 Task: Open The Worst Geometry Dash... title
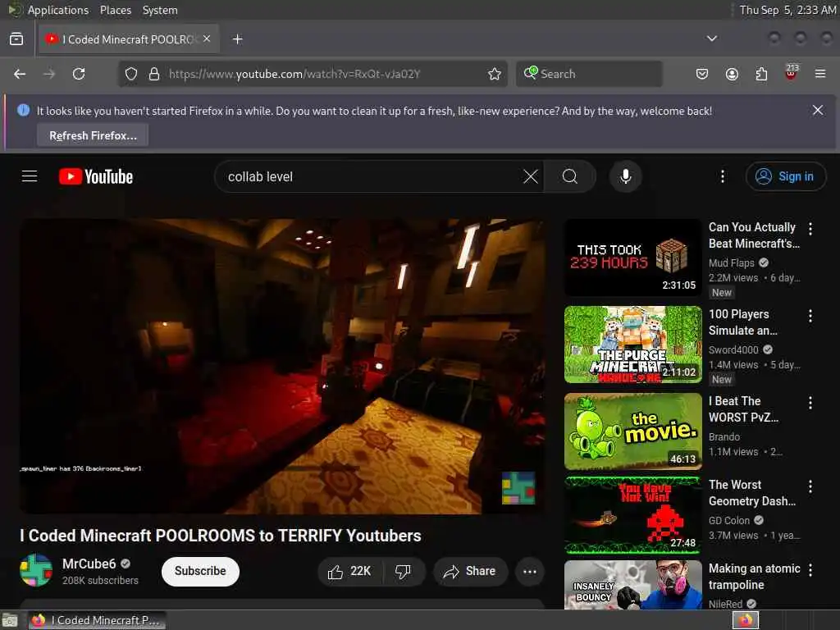click(752, 493)
